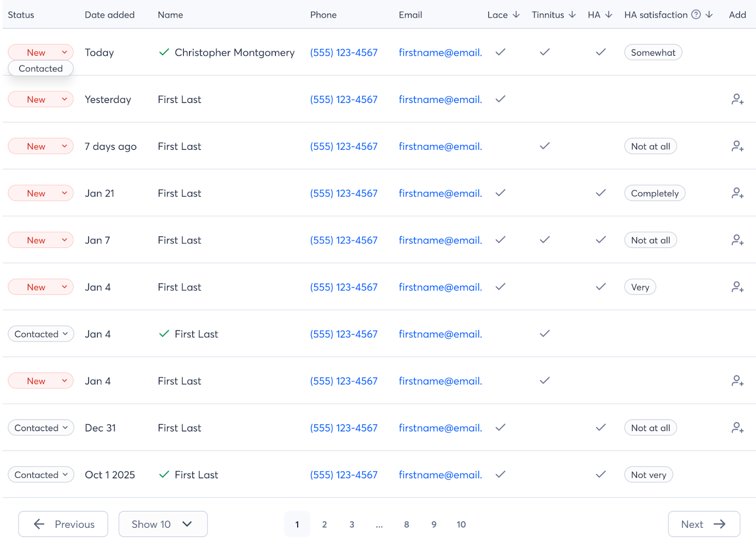This screenshot has width=756, height=550.
Task: Go to page 2 of results
Action: [324, 524]
